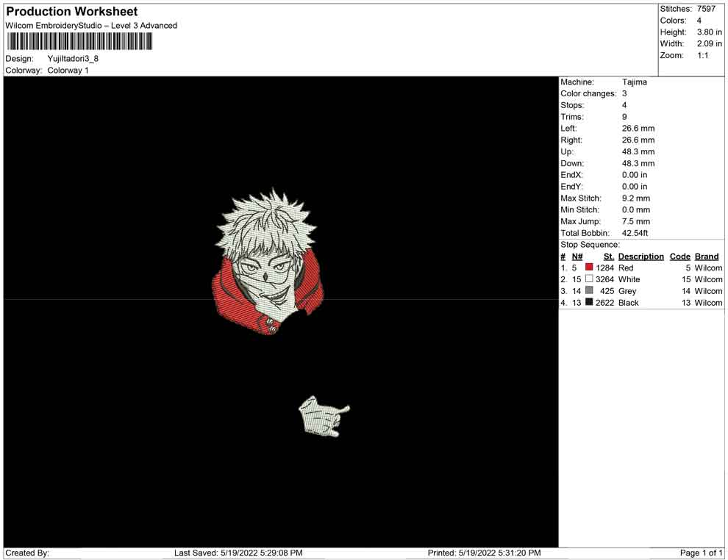728x560 pixels.
Task: Click the Left value '26.6 mm'
Action: click(638, 128)
